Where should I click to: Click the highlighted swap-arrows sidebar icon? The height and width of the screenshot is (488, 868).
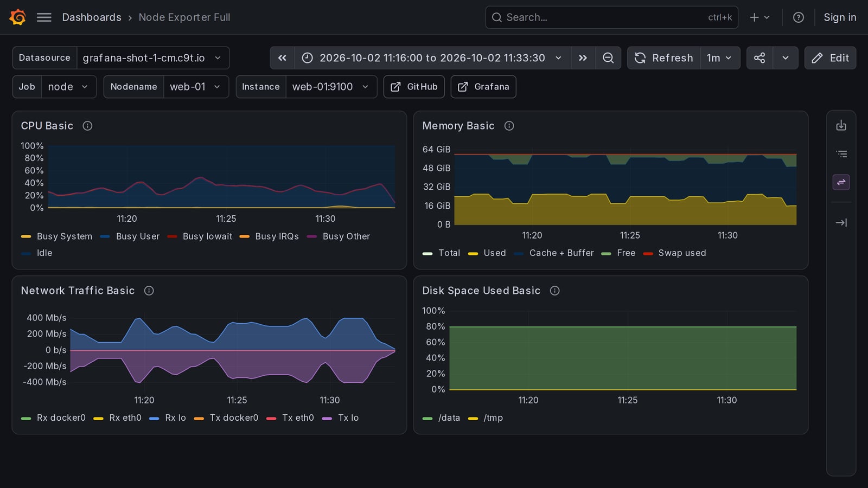tap(841, 182)
